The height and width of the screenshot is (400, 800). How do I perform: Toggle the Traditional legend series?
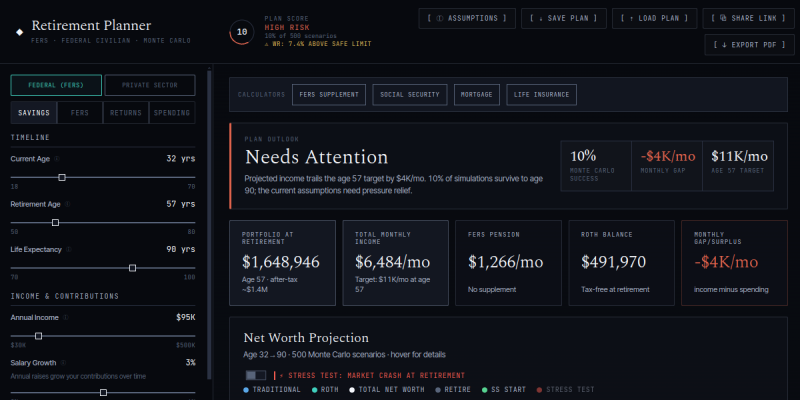tap(272, 390)
